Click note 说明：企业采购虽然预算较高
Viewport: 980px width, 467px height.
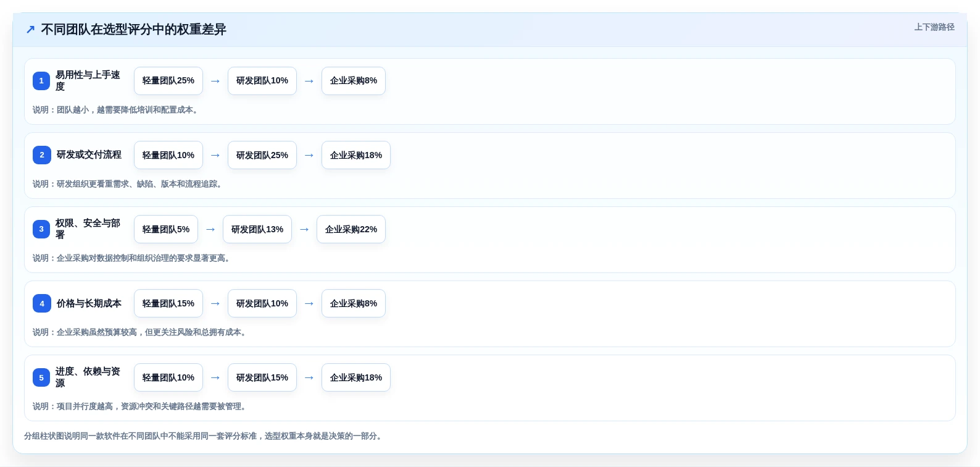140,332
